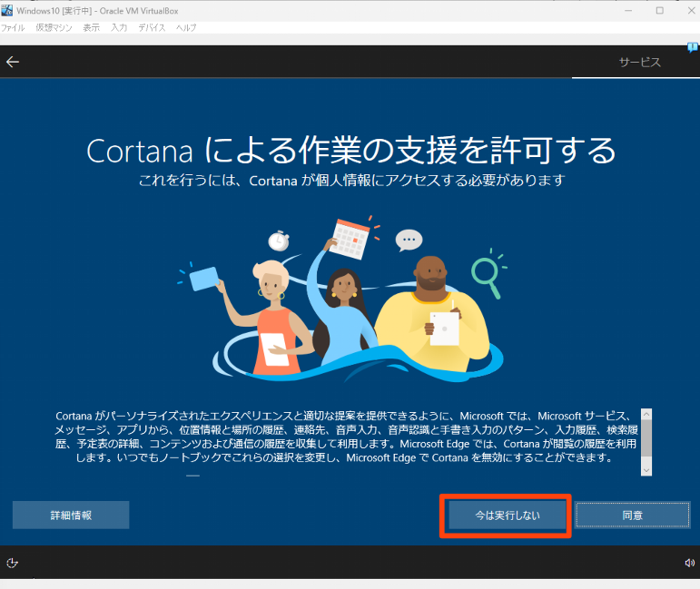
Task: Click the description scrollbar thumb
Action: click(x=646, y=437)
